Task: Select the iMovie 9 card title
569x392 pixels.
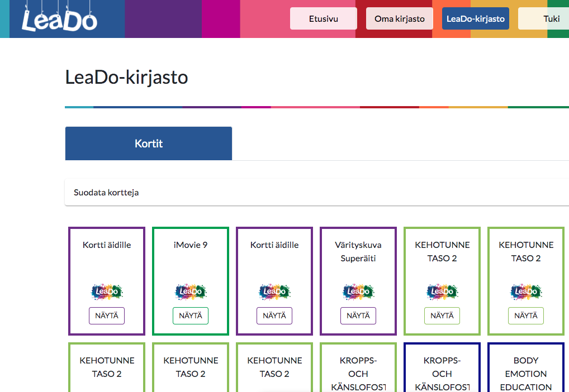Action: pos(191,245)
